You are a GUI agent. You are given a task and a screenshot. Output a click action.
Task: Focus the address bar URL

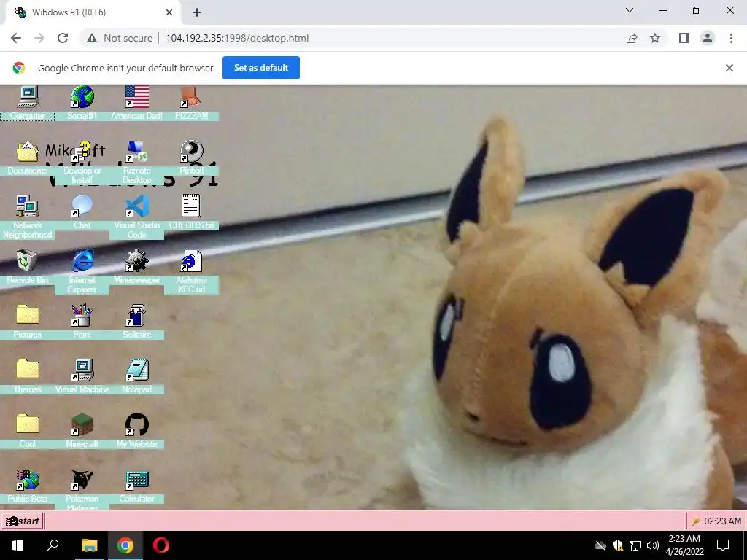pyautogui.click(x=237, y=38)
